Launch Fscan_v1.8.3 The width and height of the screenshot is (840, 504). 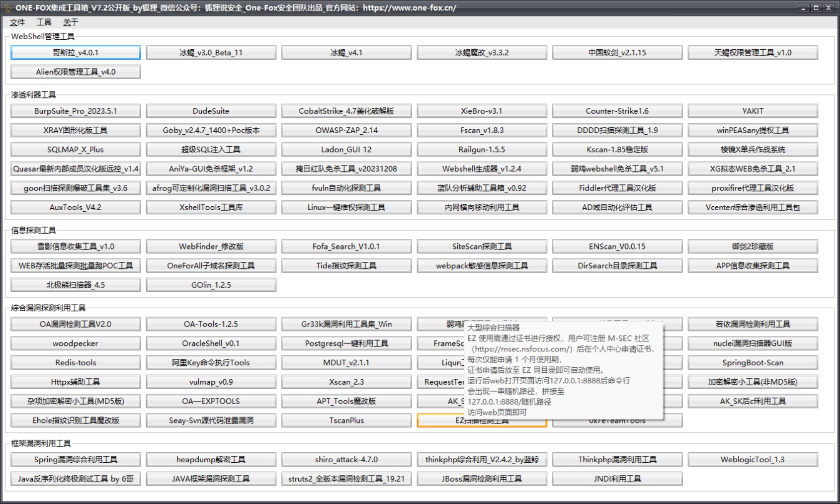point(482,130)
